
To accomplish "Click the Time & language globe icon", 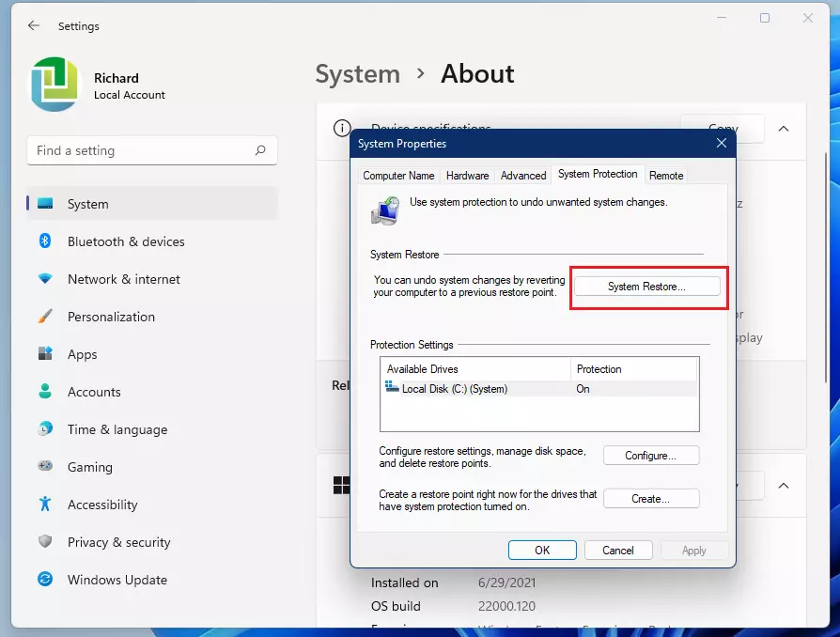I will coord(45,428).
